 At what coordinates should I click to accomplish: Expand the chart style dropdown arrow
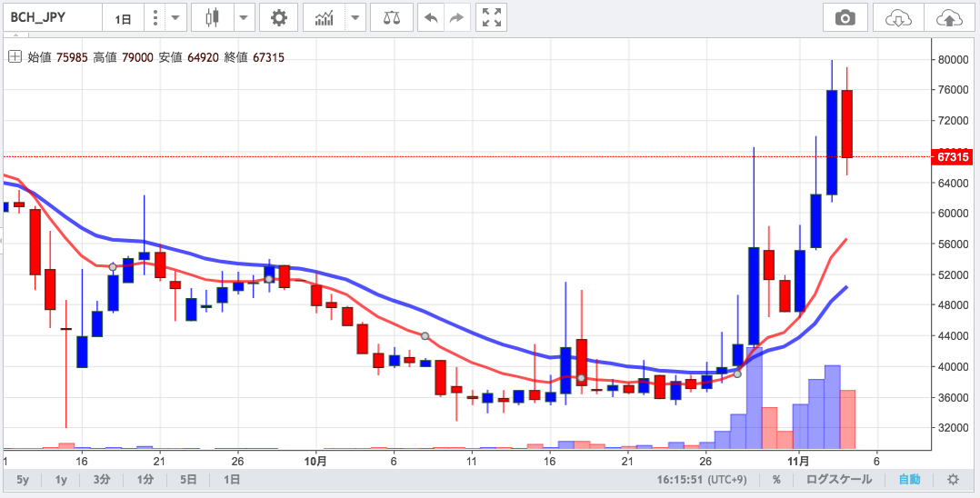point(244,18)
